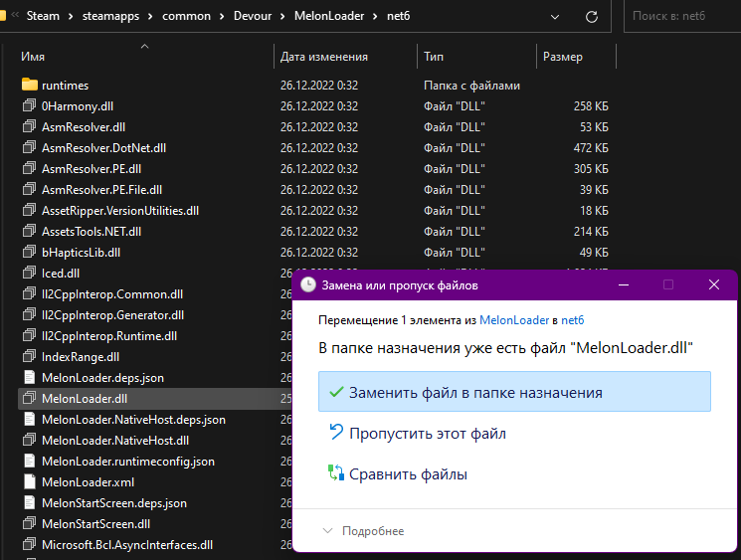Click the search field Поиск в: net6
741x560 pixels.
coord(682,16)
